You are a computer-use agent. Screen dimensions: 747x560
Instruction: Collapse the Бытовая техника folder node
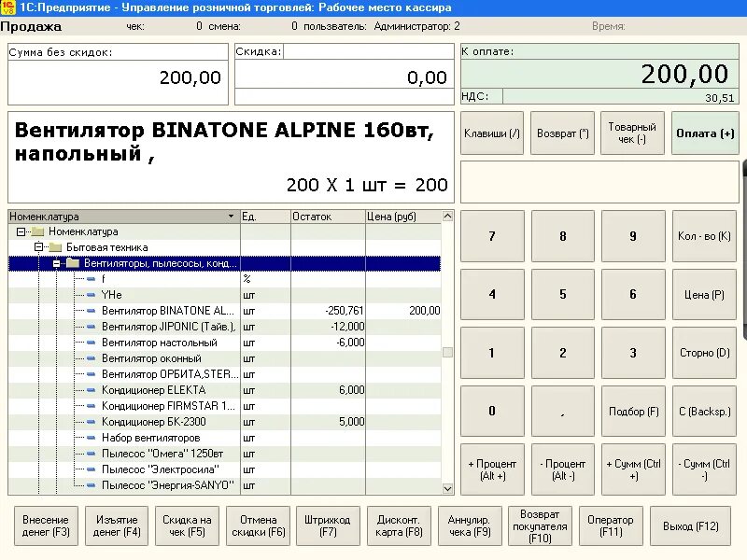click(38, 247)
